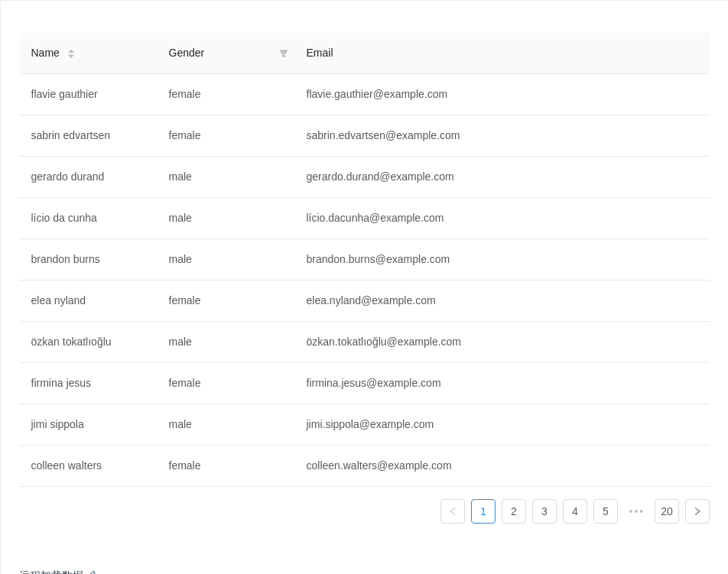Select the name jimi sippola
Image resolution: width=728 pixels, height=574 pixels.
click(x=57, y=425)
